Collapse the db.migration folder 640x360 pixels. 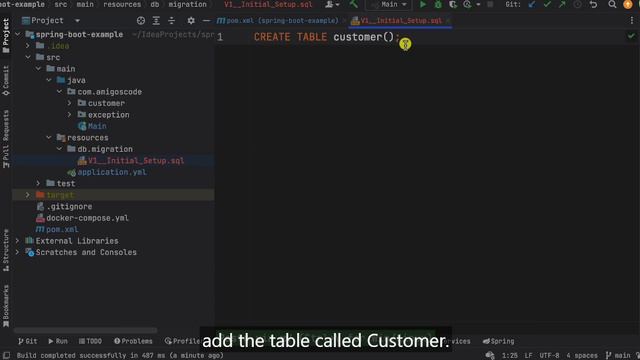[x=60, y=149]
